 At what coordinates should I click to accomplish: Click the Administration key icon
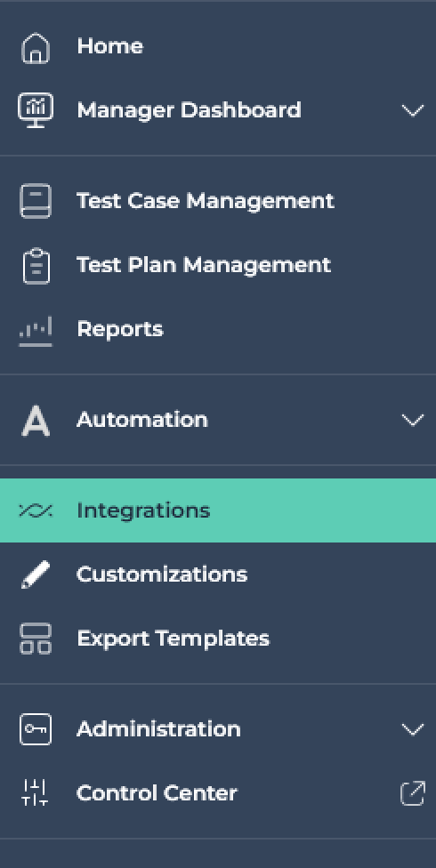pos(36,729)
